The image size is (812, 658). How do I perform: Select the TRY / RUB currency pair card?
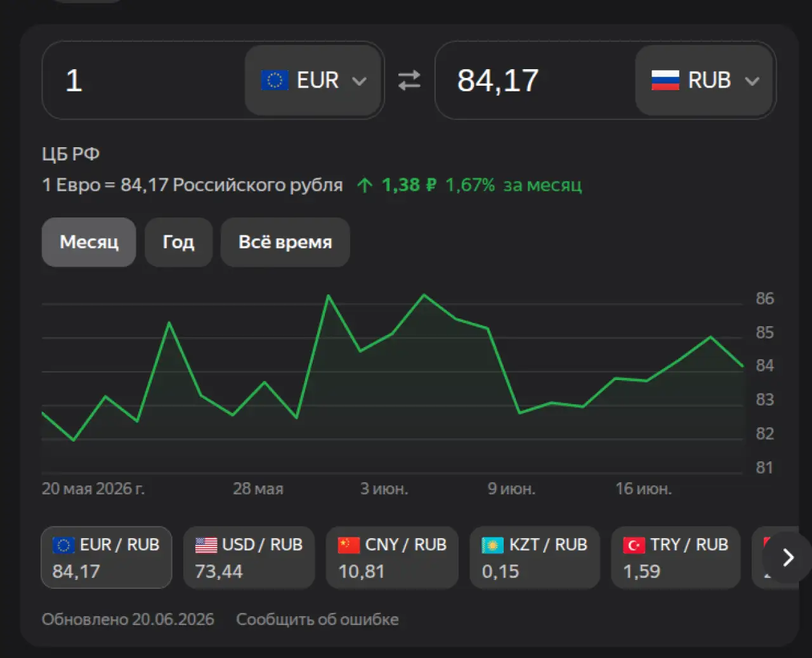(676, 558)
